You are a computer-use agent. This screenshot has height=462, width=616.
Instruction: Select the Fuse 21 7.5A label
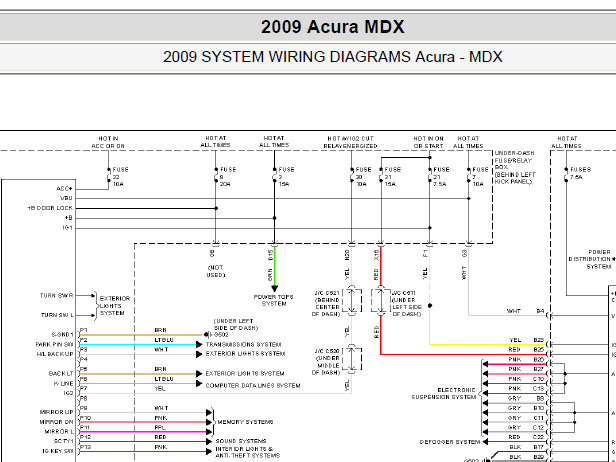[x=441, y=177]
